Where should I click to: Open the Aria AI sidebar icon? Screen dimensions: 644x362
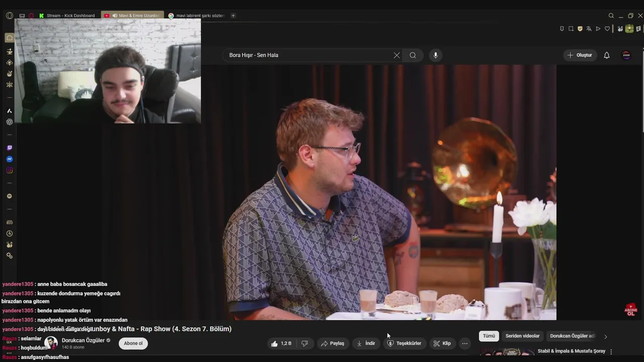(10, 111)
